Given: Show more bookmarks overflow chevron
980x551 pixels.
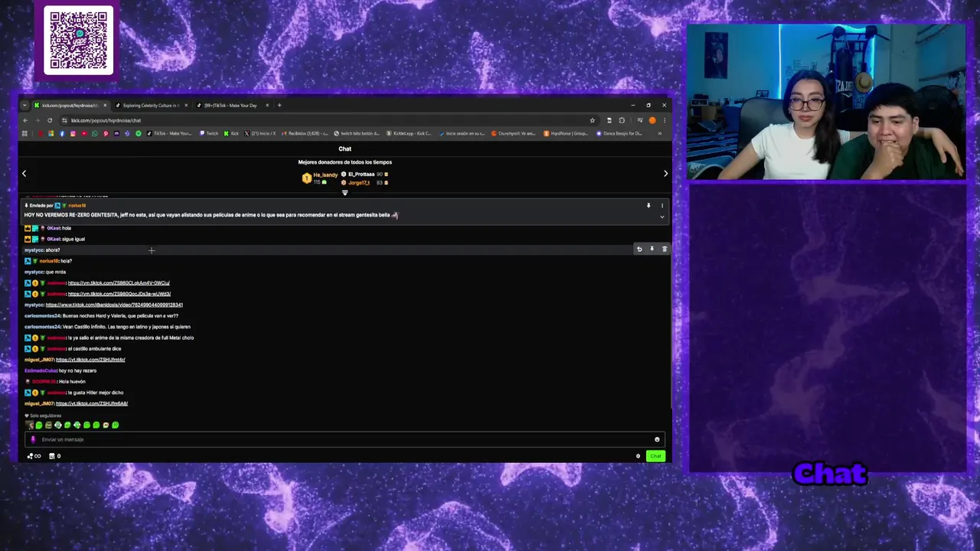Looking at the screenshot, I should tap(659, 133).
